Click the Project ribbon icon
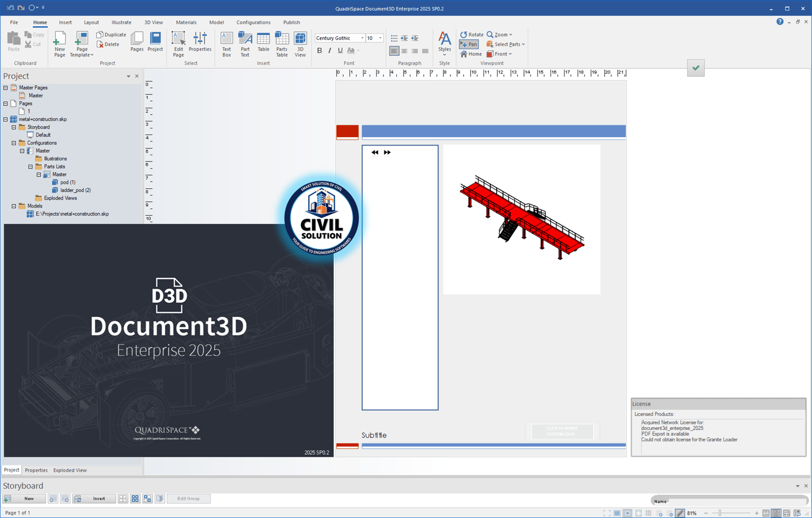 coord(155,42)
